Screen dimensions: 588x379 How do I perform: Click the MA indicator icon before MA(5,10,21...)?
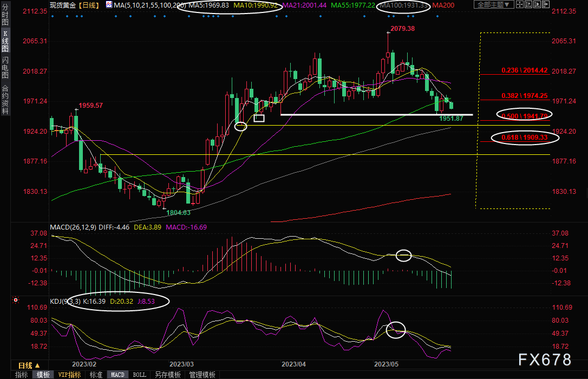(x=110, y=5)
